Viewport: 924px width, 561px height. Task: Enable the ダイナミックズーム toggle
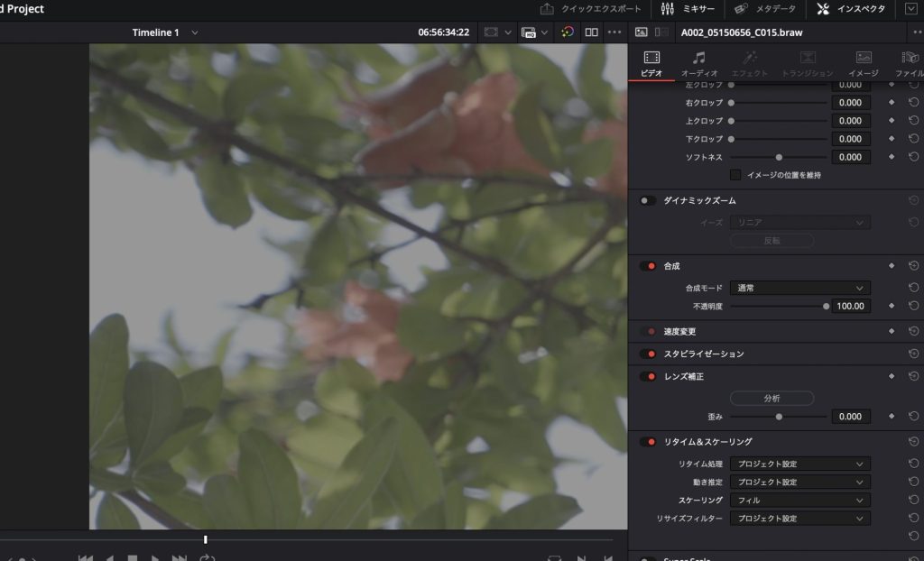648,201
